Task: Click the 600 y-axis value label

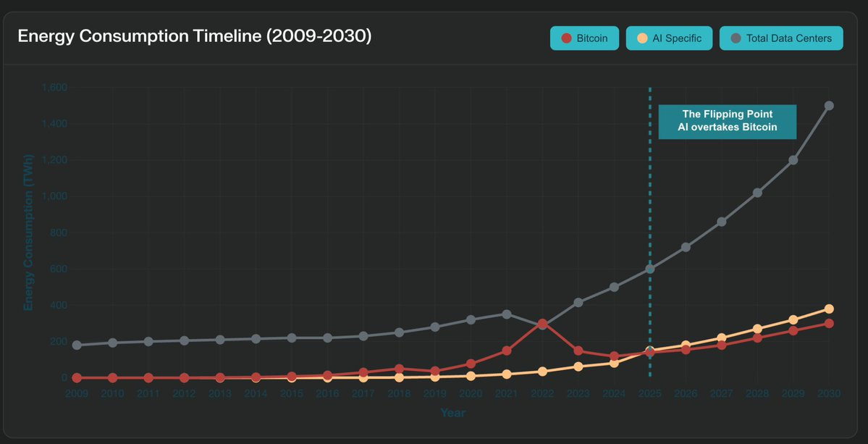Action: pos(59,269)
